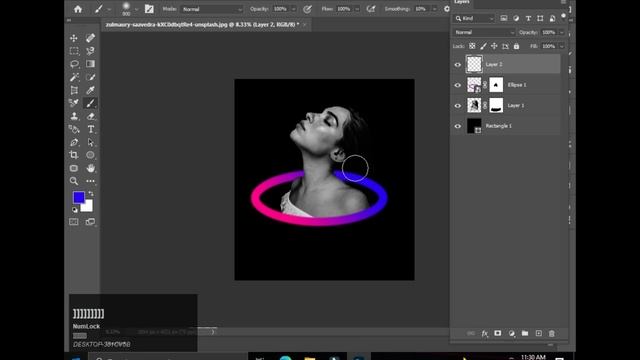Select the Path Selection arrow tool
640x360 pixels.
click(90, 142)
